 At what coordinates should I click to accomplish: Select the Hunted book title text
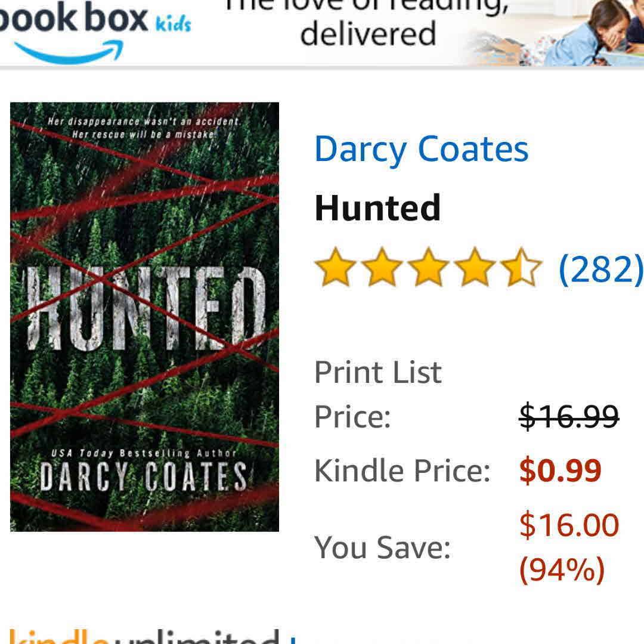click(x=377, y=209)
